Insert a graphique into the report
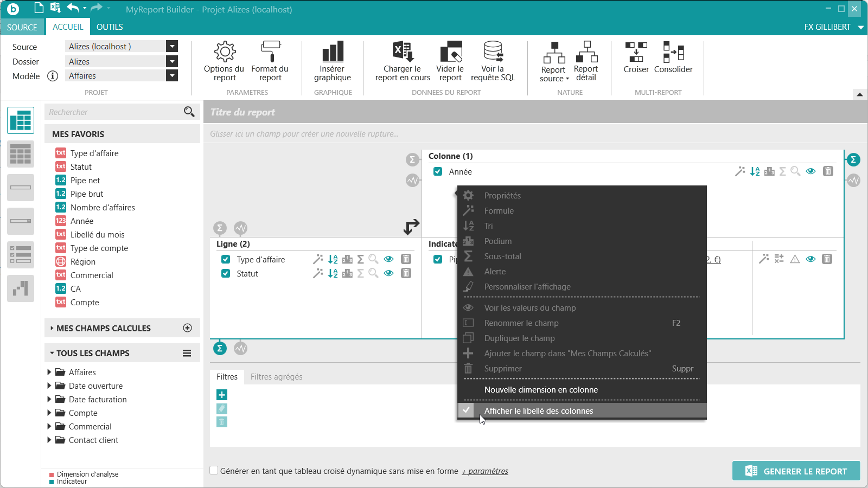This screenshot has height=488, width=868. coord(332,61)
